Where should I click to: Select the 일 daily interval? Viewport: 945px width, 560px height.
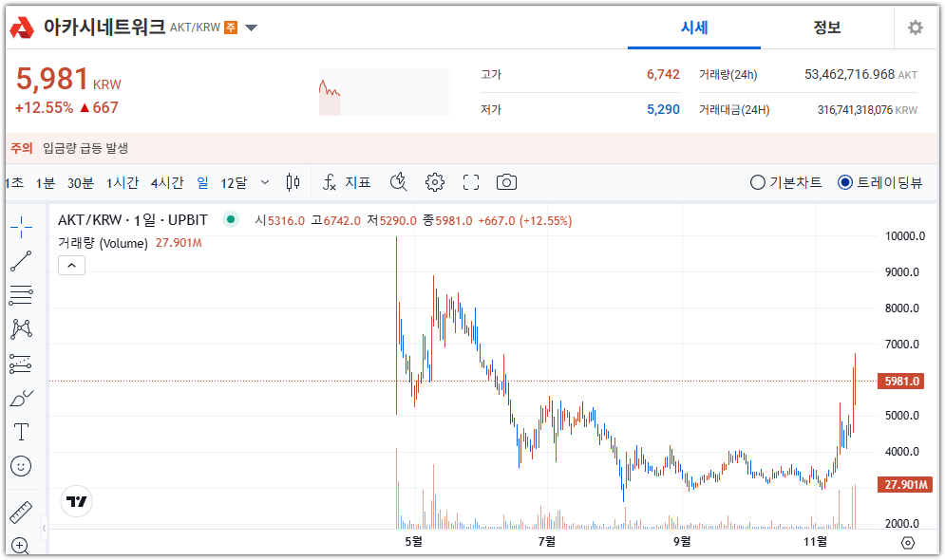click(202, 182)
